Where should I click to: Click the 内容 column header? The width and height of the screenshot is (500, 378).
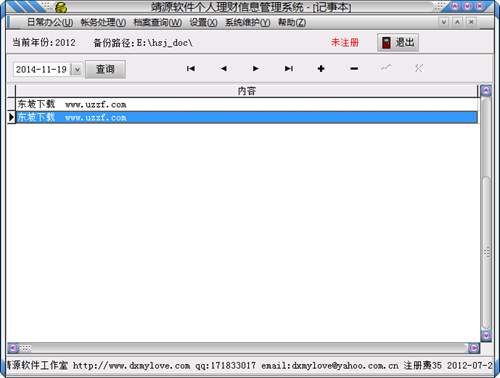pyautogui.click(x=247, y=91)
